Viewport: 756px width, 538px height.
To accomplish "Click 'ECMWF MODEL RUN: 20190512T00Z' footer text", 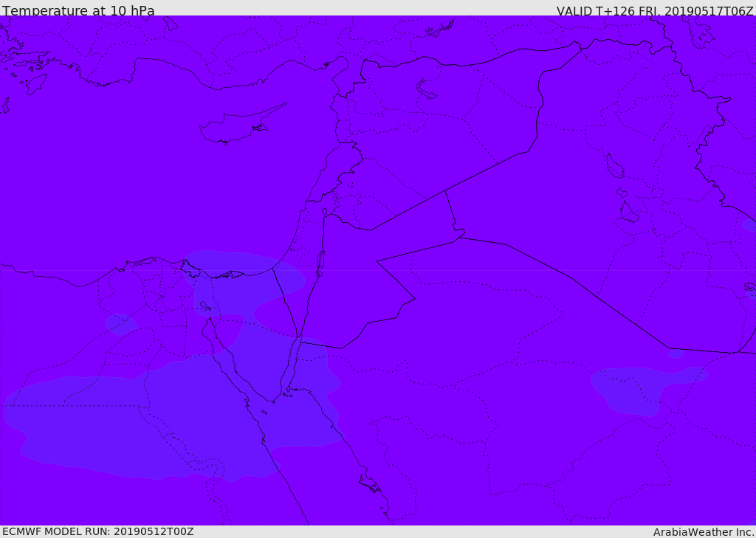I will coord(98,531).
